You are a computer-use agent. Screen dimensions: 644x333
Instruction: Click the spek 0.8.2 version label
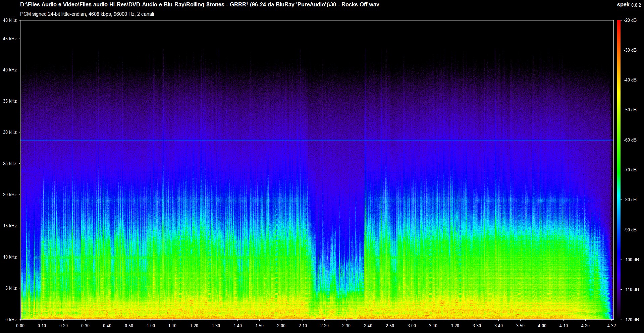click(x=629, y=5)
